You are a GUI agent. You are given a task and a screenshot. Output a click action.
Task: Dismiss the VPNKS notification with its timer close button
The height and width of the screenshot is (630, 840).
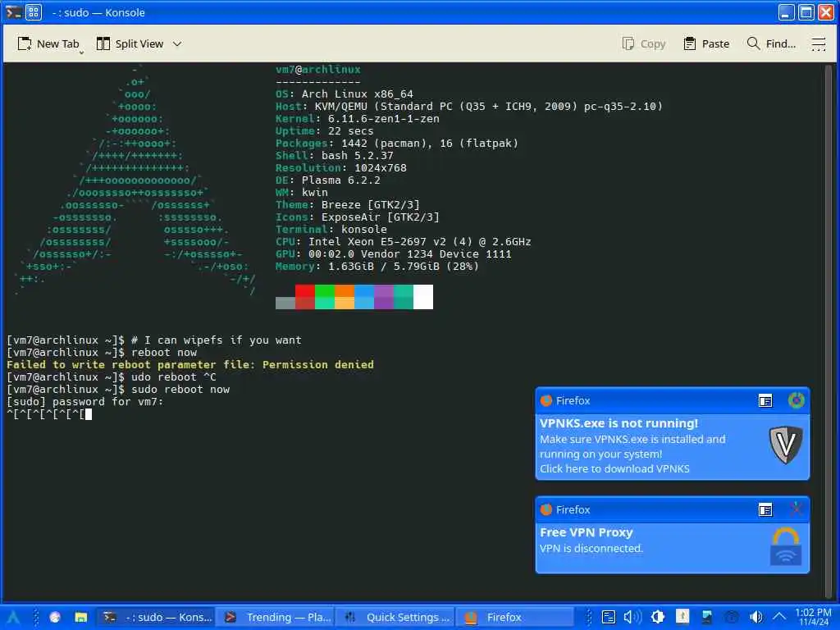pyautogui.click(x=796, y=400)
